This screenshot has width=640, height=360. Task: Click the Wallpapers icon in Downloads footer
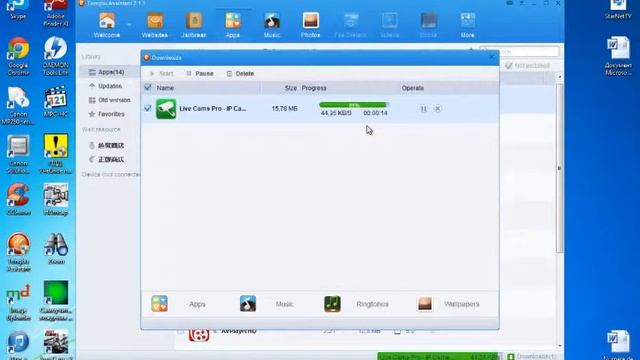425,304
